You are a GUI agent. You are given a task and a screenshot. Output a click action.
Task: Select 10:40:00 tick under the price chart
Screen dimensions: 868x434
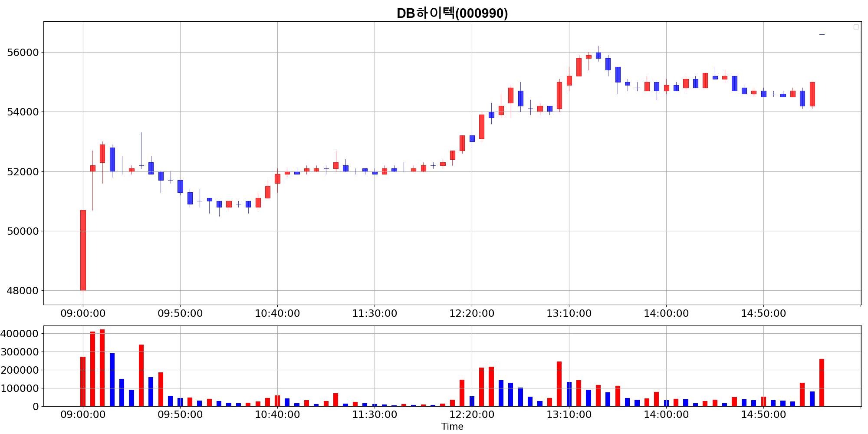(277, 313)
